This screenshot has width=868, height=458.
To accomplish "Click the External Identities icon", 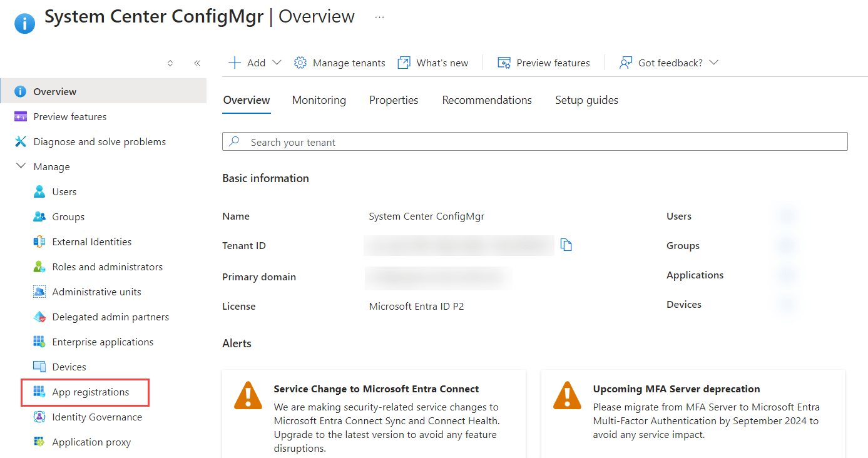I will coord(39,242).
